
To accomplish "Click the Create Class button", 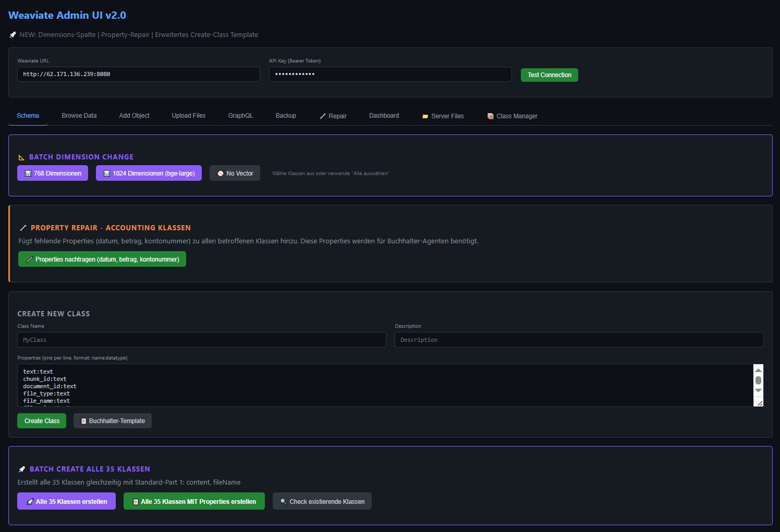I will tap(42, 421).
